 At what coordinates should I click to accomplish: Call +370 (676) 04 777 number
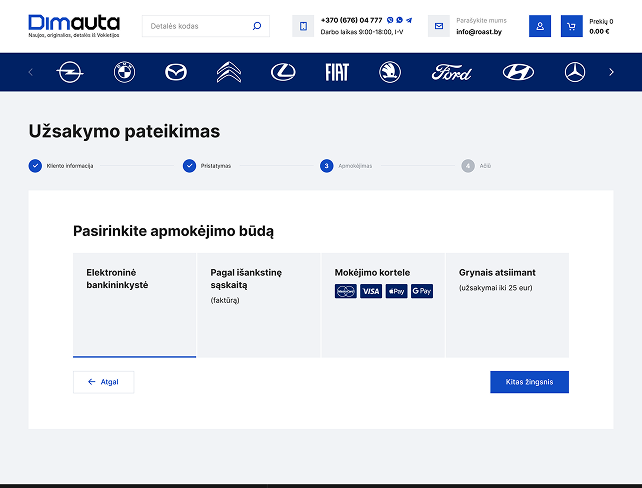coord(351,20)
